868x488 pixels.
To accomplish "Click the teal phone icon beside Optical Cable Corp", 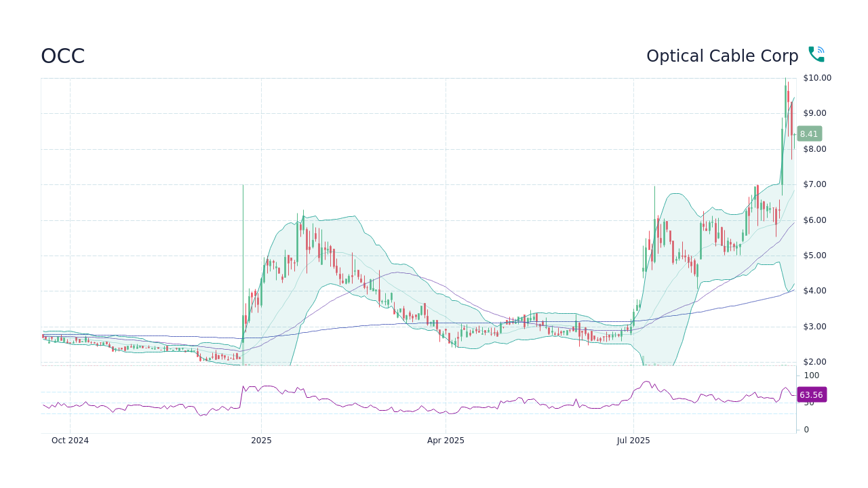I will tap(816, 54).
